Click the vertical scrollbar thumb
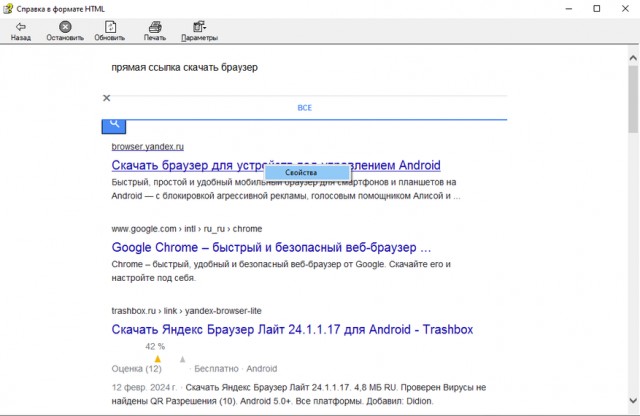The height and width of the screenshot is (416, 640). click(x=633, y=99)
